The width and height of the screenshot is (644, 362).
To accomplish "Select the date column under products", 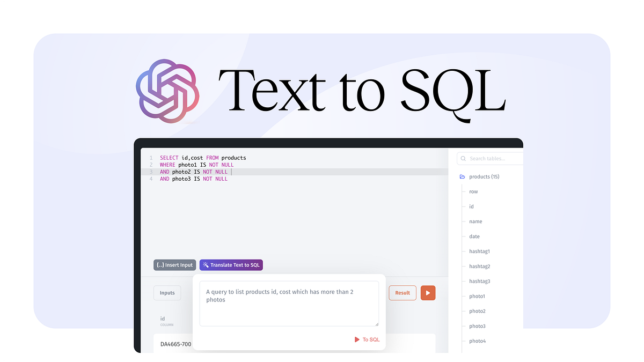I will click(x=474, y=236).
